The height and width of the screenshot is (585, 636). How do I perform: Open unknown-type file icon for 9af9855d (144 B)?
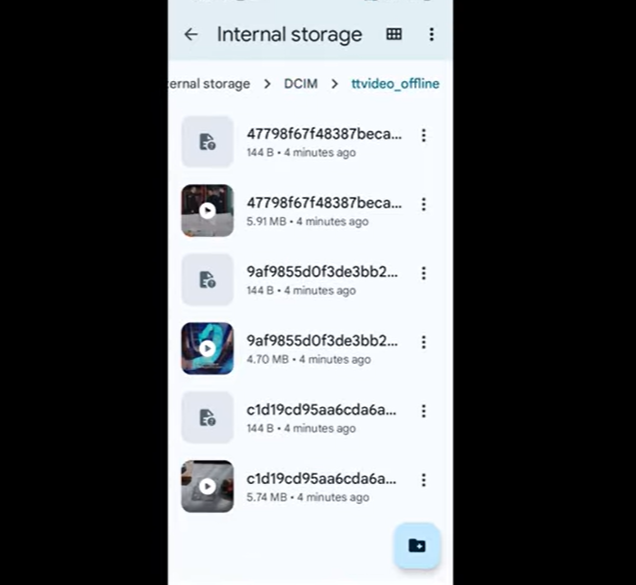point(207,280)
